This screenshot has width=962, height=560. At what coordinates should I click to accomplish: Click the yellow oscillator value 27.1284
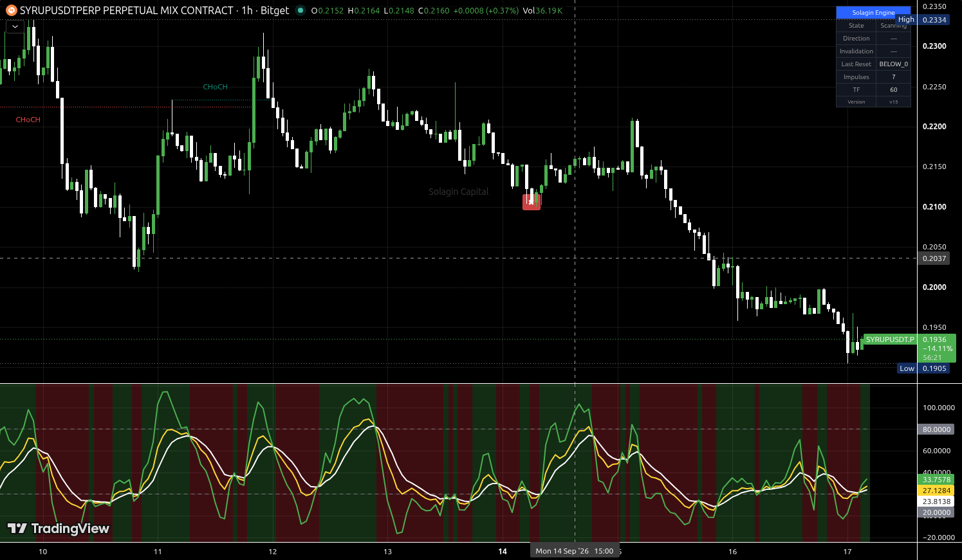936,491
